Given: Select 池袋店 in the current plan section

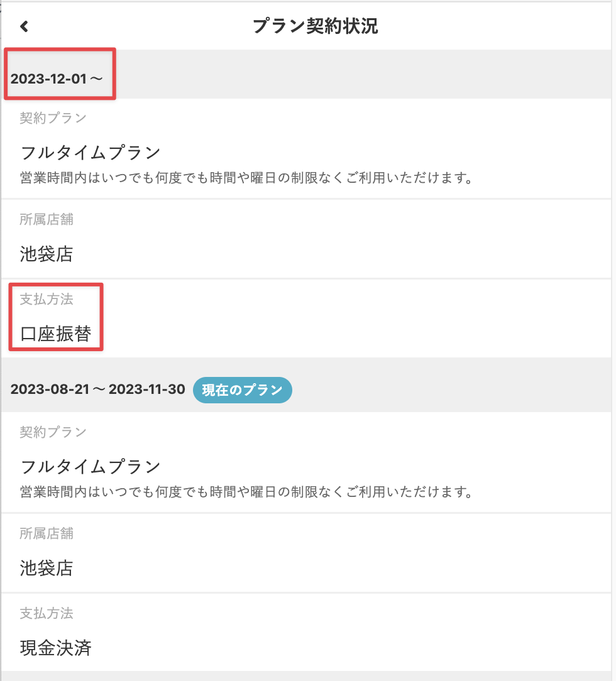Looking at the screenshot, I should (47, 569).
